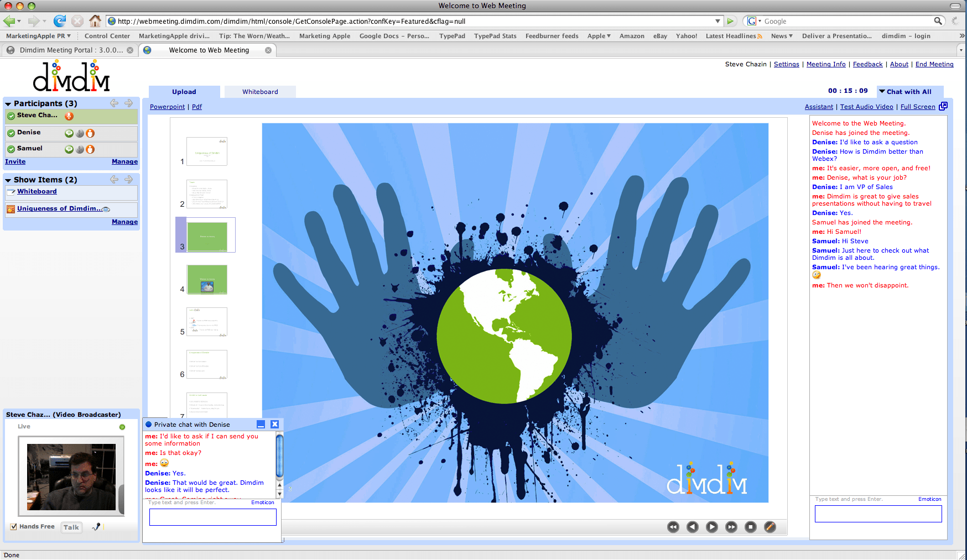Toggle the Whiteboard item in Show Items
Viewport: 967px width, 560px height.
pos(37,191)
